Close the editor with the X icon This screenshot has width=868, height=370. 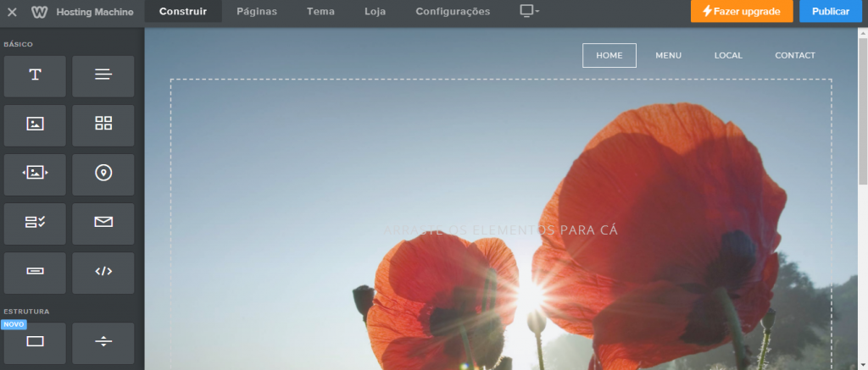click(x=12, y=12)
